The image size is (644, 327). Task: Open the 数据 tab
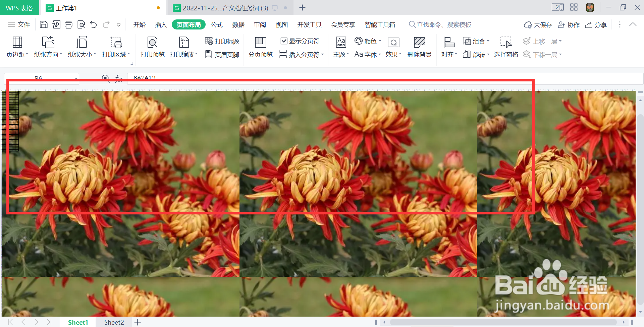(238, 25)
